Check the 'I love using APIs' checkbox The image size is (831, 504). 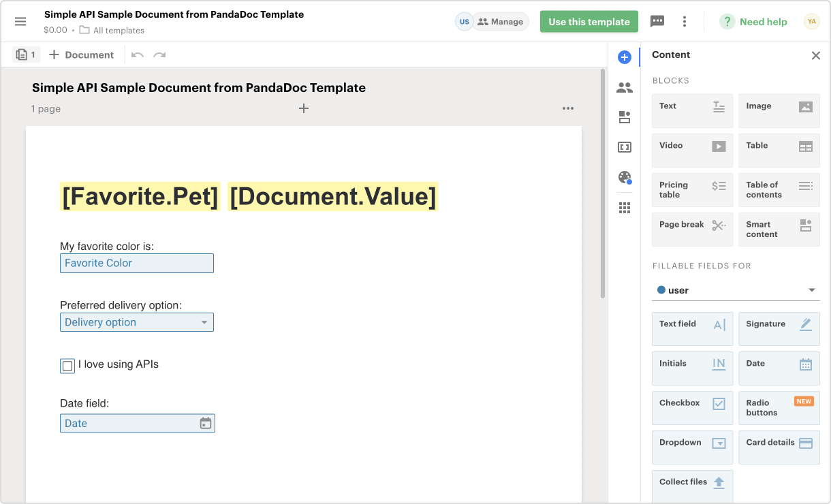67,366
